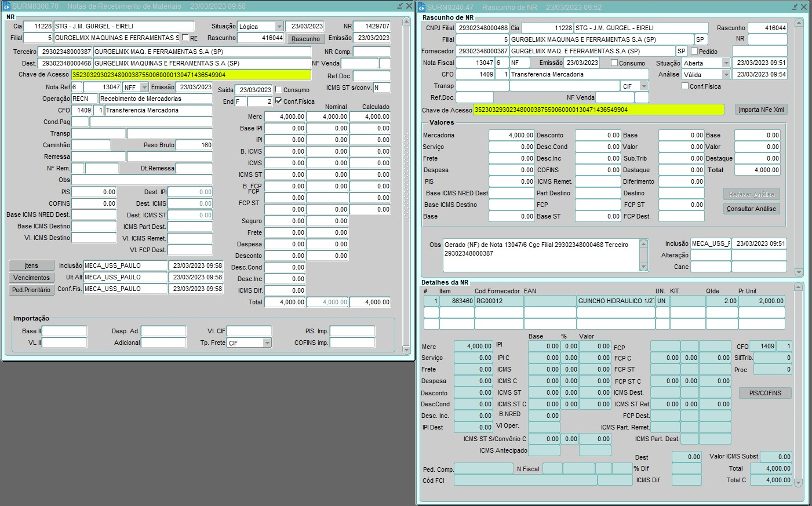The image size is (812, 506).
Task: Uncheck Conf.Física in the Notas de Recebimento window
Action: click(x=279, y=101)
